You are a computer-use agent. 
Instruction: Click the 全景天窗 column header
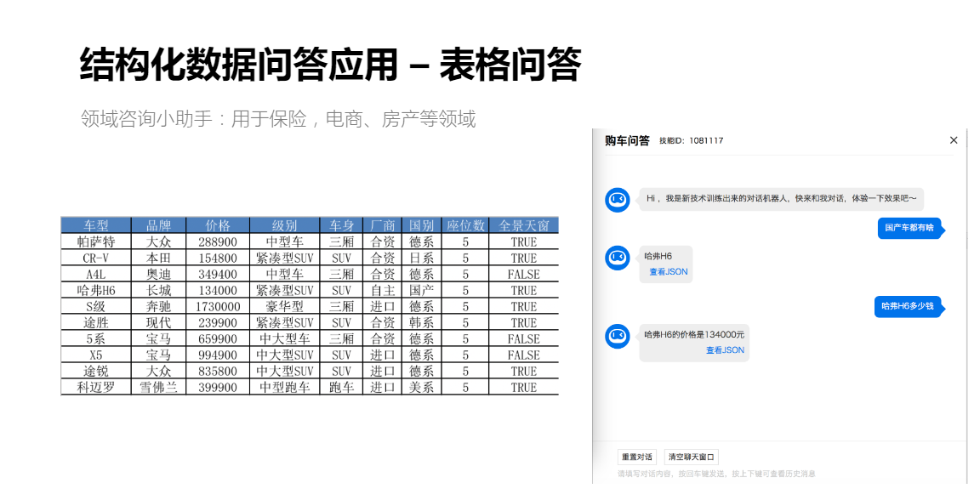[x=524, y=225]
